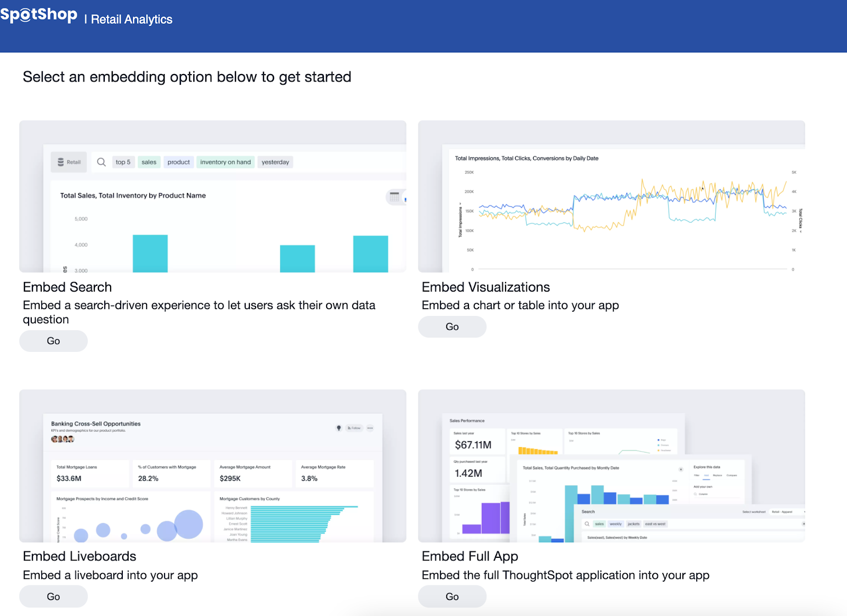Click the team avatars under Banking Cross-Sell

coord(62,439)
